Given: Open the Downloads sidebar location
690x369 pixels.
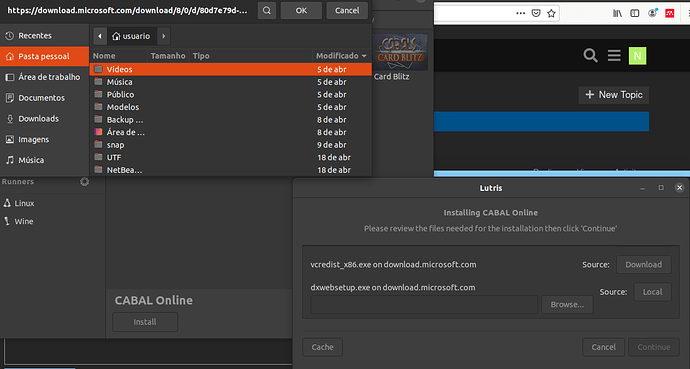Looking at the screenshot, I should pyautogui.click(x=44, y=119).
